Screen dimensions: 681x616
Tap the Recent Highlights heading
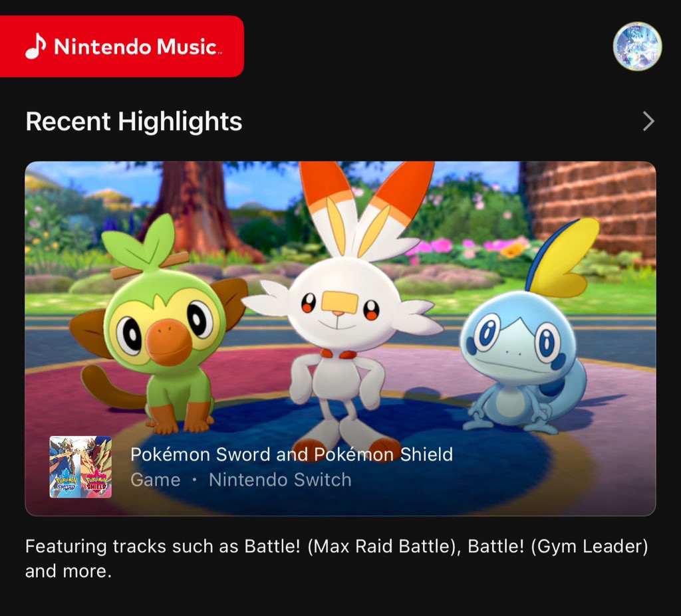[x=134, y=121]
